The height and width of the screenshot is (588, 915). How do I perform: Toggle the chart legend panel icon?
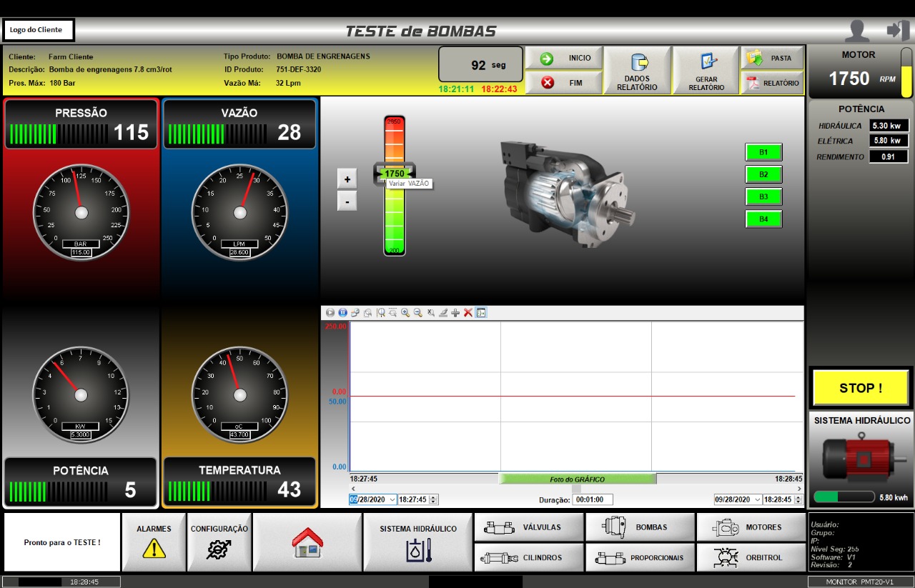pyautogui.click(x=481, y=312)
